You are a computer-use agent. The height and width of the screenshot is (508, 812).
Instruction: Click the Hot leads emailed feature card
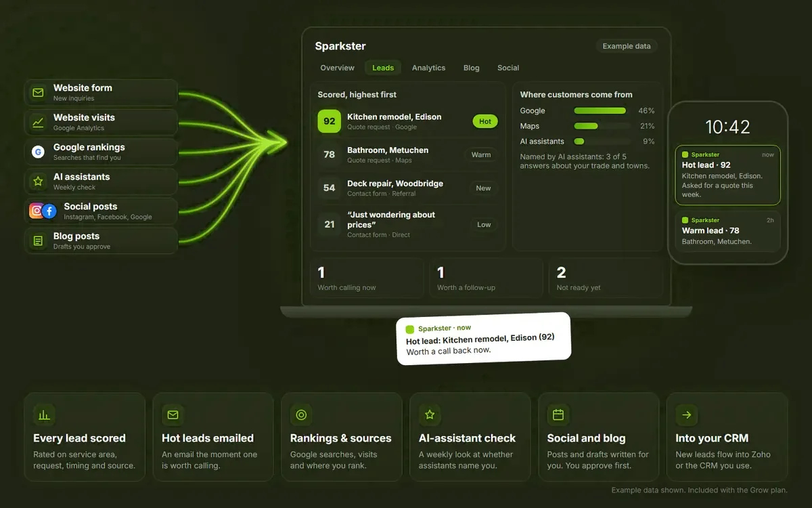(x=213, y=437)
